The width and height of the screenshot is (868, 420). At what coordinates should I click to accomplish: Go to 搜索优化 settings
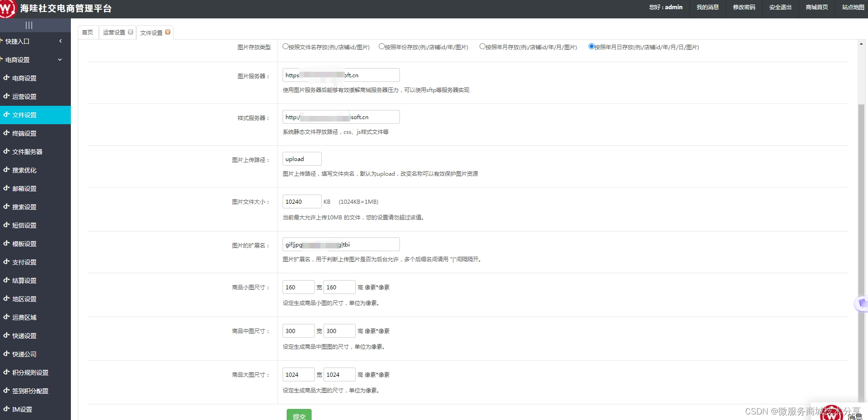(x=35, y=170)
